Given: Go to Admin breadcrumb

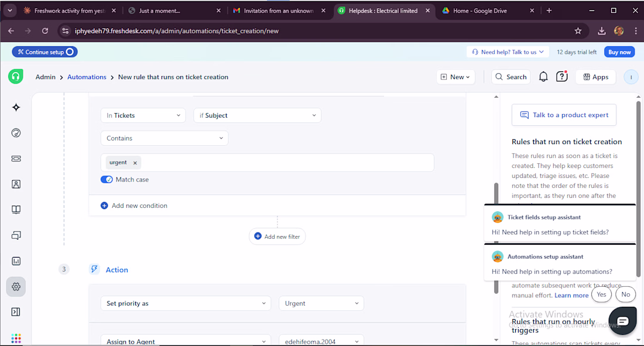Looking at the screenshot, I should 45,77.
